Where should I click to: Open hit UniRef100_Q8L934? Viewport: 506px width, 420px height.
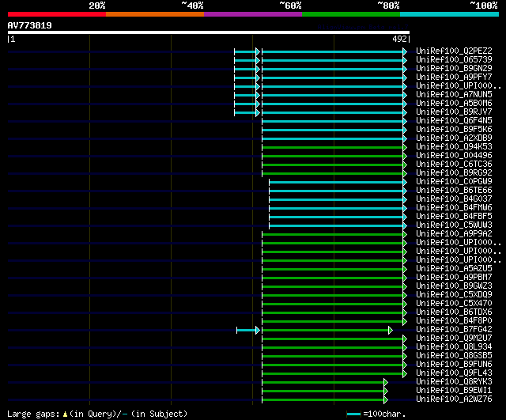[454, 347]
